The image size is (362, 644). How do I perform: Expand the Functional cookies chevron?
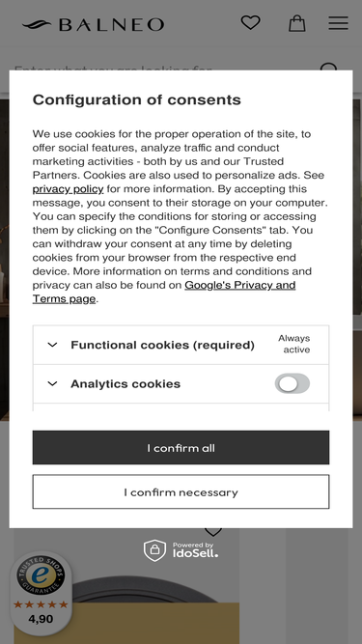click(x=52, y=345)
